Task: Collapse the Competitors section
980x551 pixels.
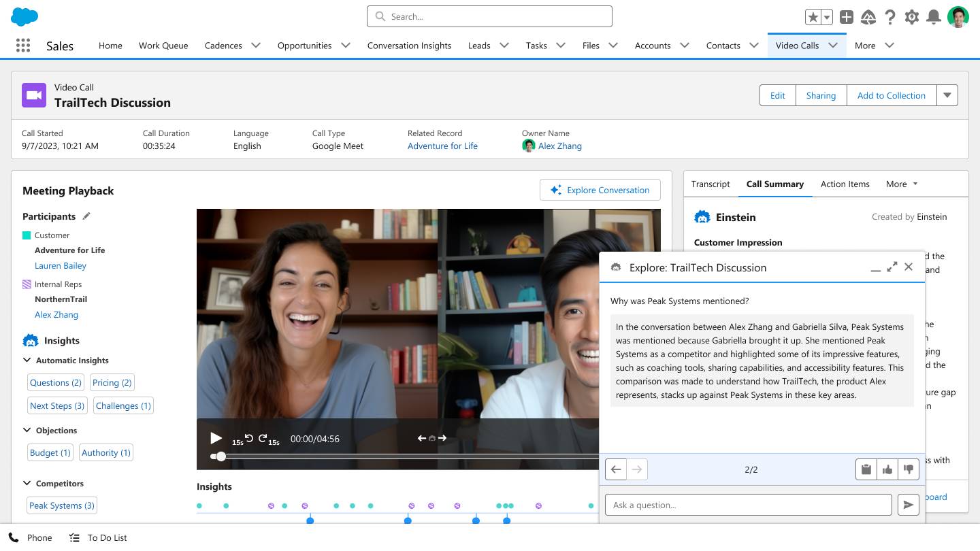Action: coord(27,483)
